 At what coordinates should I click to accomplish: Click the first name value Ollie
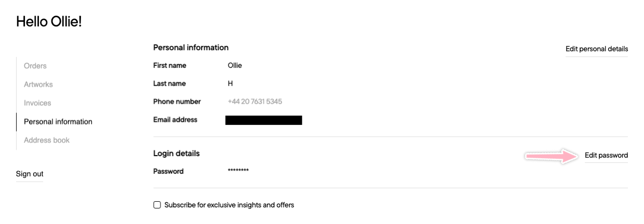point(235,66)
